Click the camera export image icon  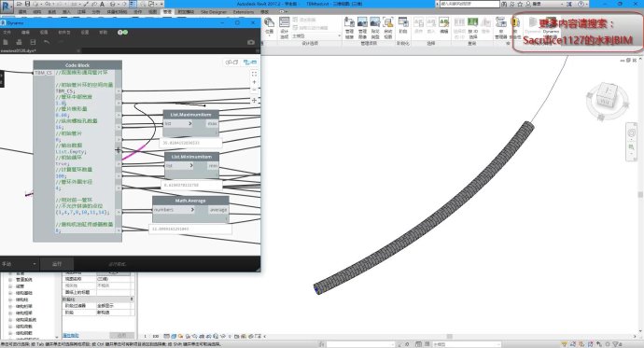[x=251, y=42]
